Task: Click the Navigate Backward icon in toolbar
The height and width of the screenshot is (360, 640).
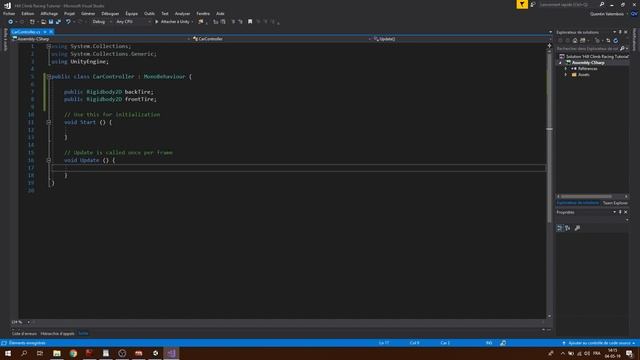Action: pyautogui.click(x=11, y=22)
